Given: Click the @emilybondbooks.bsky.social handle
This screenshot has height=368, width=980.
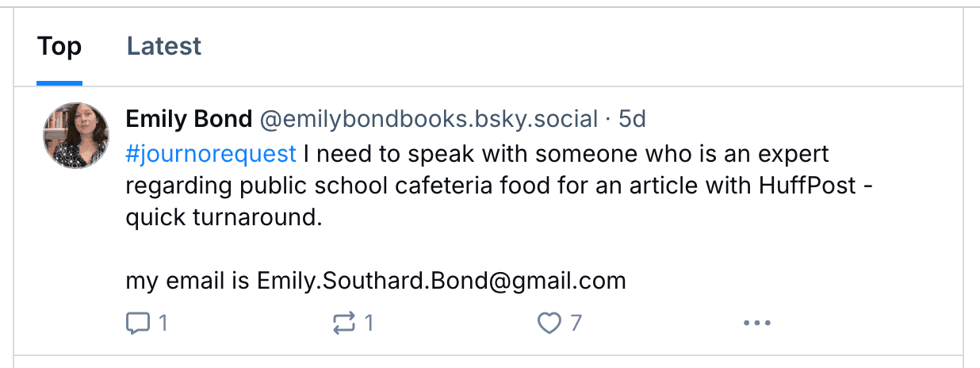Looking at the screenshot, I should pyautogui.click(x=429, y=119).
